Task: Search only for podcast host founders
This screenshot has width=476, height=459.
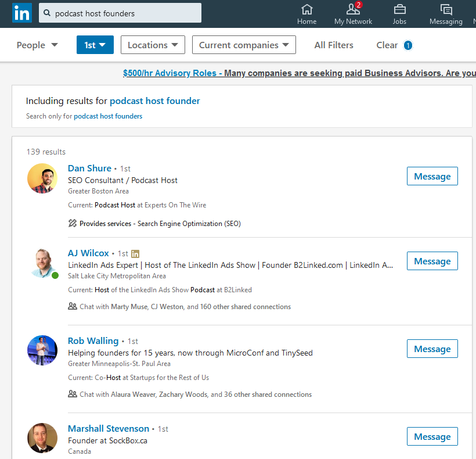Action: click(x=108, y=116)
